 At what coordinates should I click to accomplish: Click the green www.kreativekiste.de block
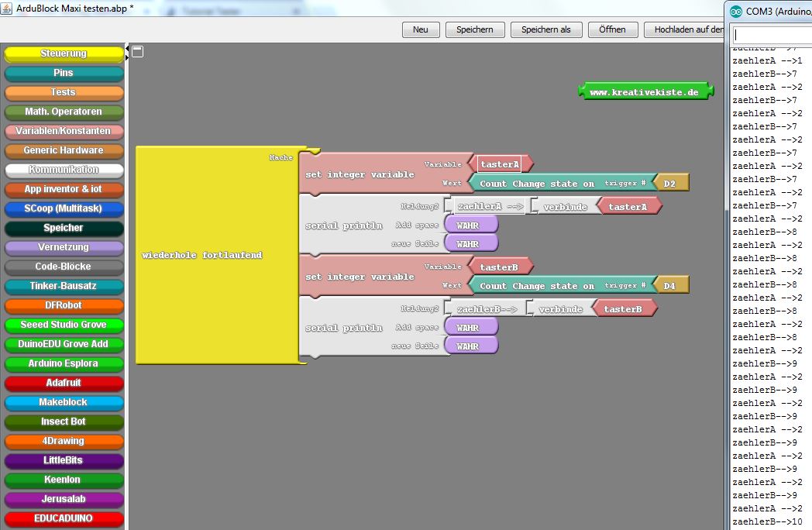tap(644, 92)
